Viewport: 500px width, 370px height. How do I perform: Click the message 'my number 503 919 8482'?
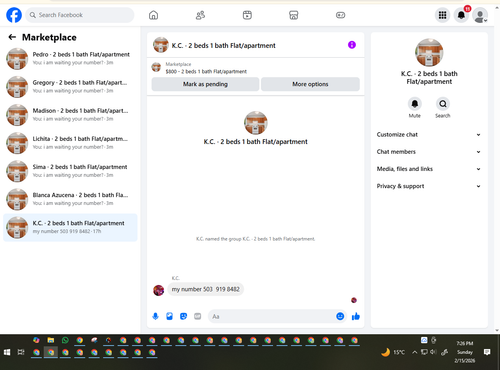click(x=206, y=289)
